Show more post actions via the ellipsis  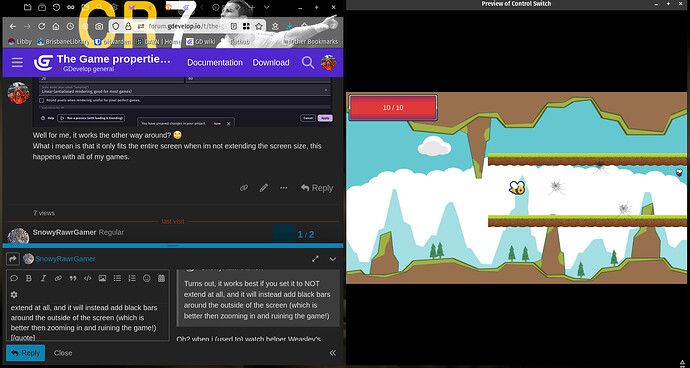(x=284, y=188)
